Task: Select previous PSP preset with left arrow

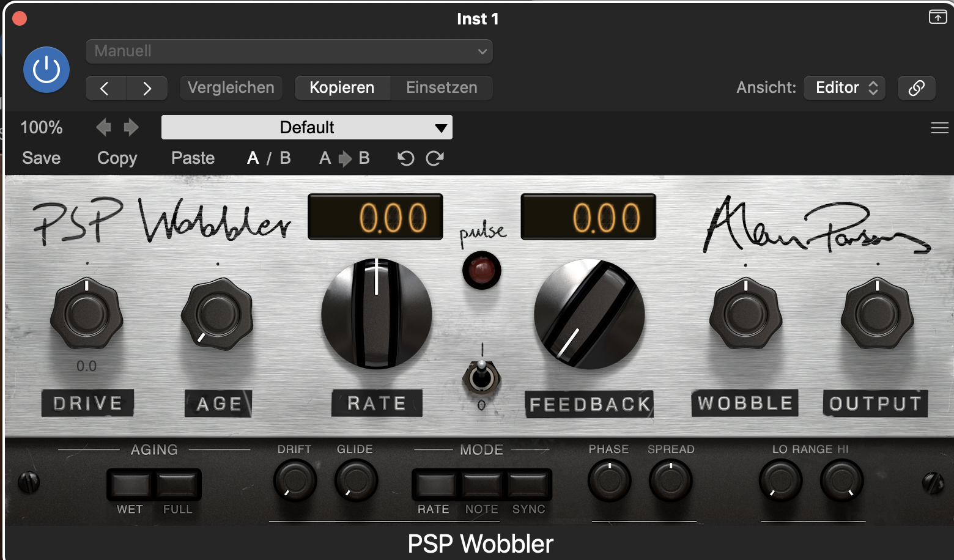Action: pyautogui.click(x=104, y=127)
